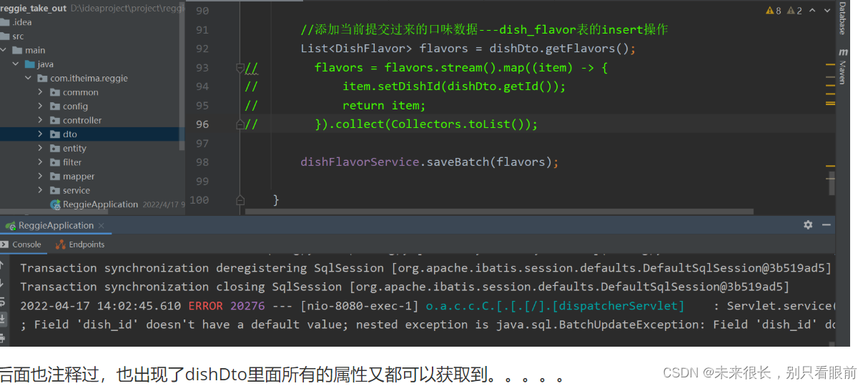Click the console up-arrow stack trace button
The width and height of the screenshot is (868, 386).
click(x=3, y=264)
